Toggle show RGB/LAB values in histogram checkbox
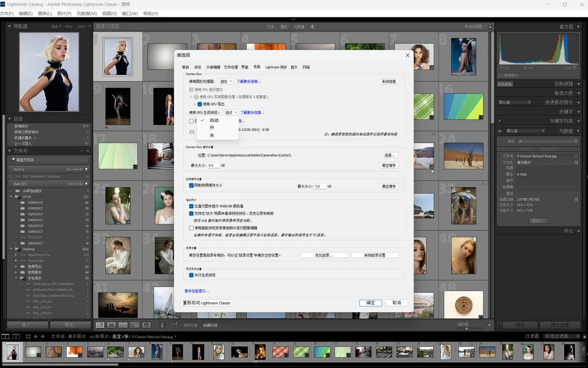The height and width of the screenshot is (368, 588). 191,206
